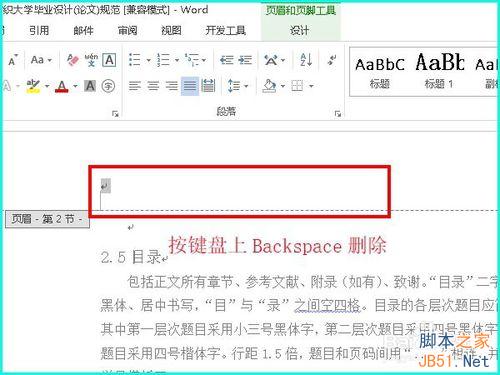Screen dimensions: 500x375
Task: Align text right
Action: 172,86
